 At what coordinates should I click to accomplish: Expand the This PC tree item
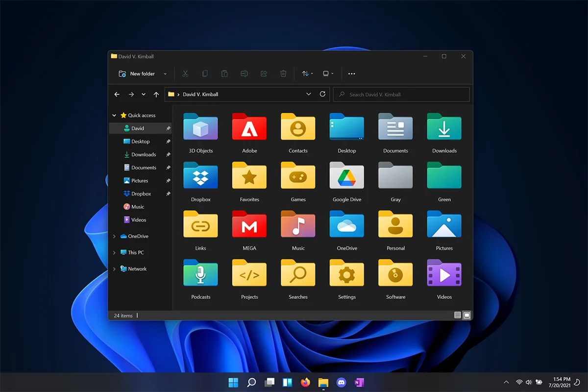(x=114, y=252)
